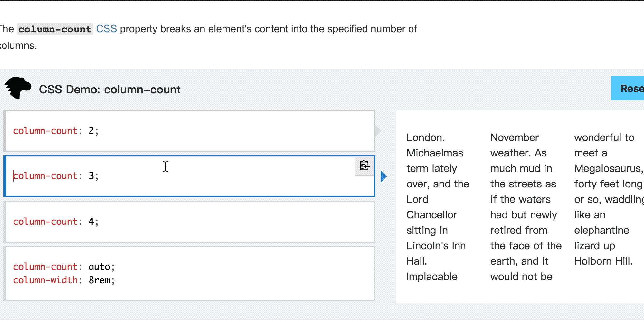The image size is (644, 322).
Task: Click the "8rem" value in last example
Action: [99, 280]
